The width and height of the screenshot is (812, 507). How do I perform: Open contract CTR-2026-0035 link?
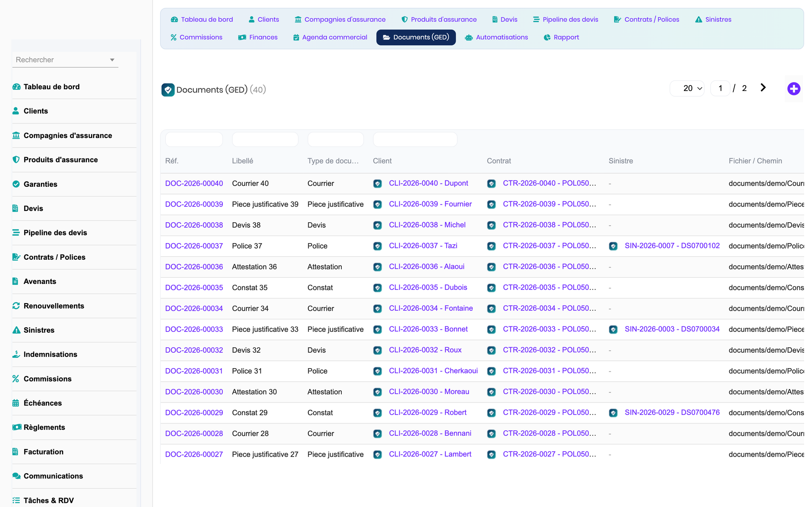click(x=549, y=288)
